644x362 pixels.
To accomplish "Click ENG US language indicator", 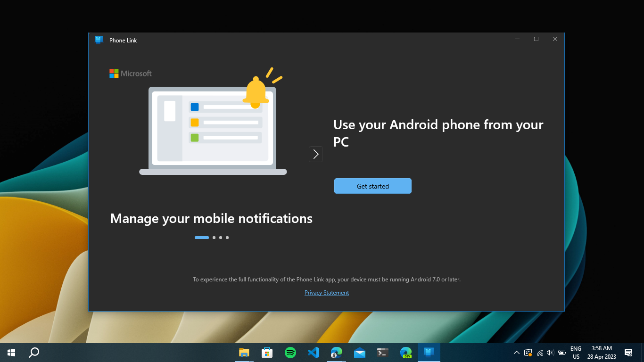I will pyautogui.click(x=576, y=353).
